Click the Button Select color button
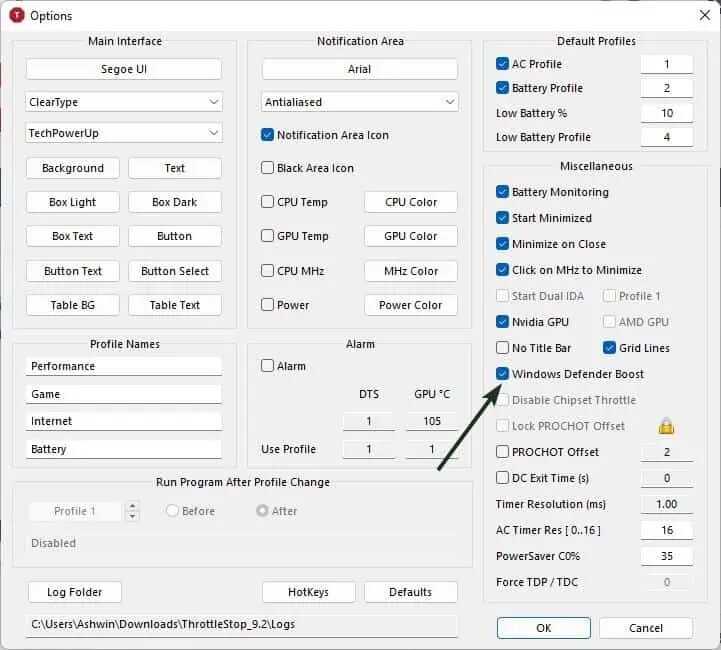 point(175,271)
